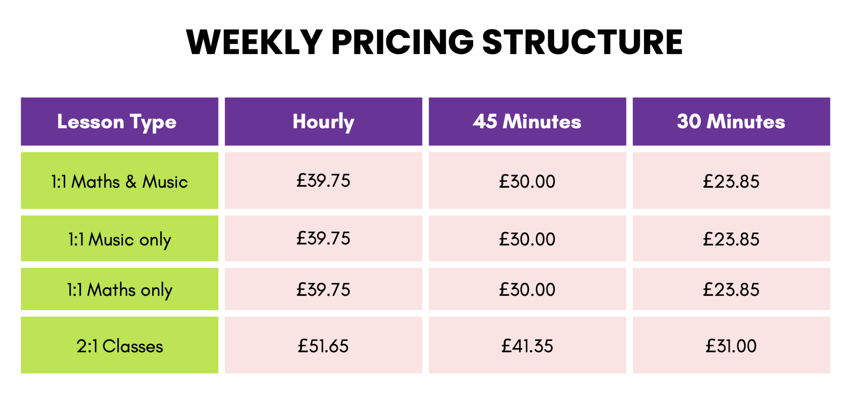Viewport: 868px width, 411px height.
Task: Click 45-minute price for 1:1 Maths only
Action: 527,289
